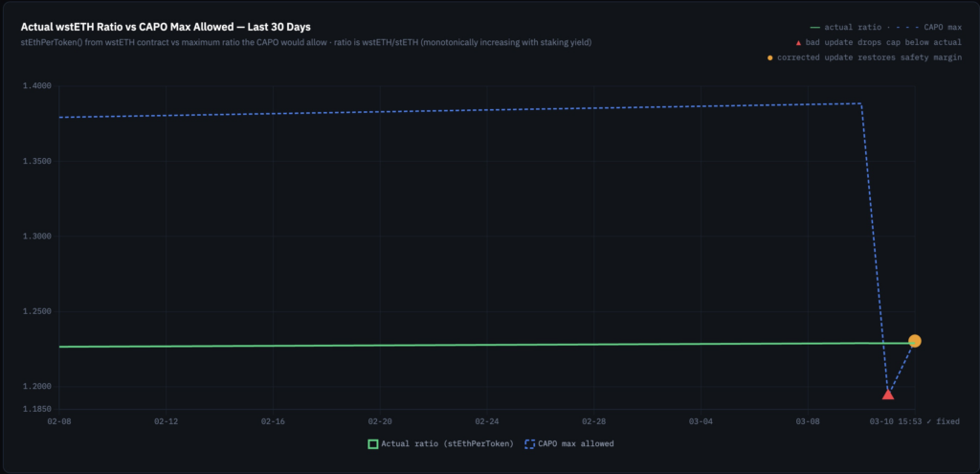Click the 'actual ratio' top legend label
The width and height of the screenshot is (980, 474).
click(x=853, y=28)
